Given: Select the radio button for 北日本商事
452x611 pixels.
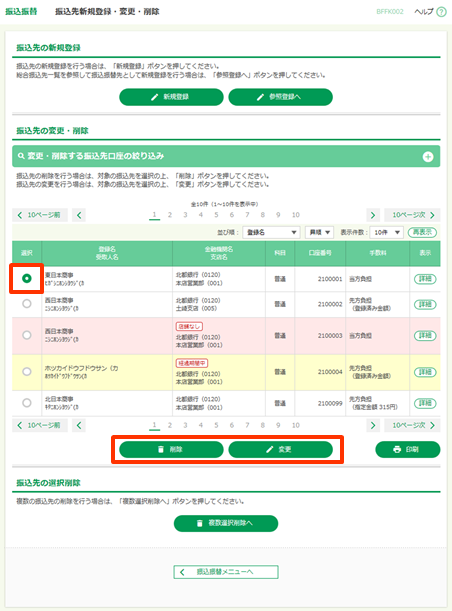Looking at the screenshot, I should (26, 403).
